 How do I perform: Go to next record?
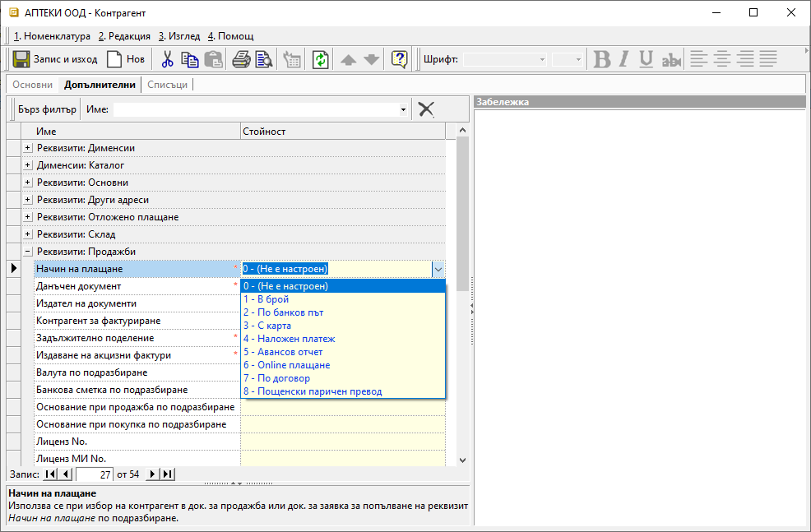point(153,474)
